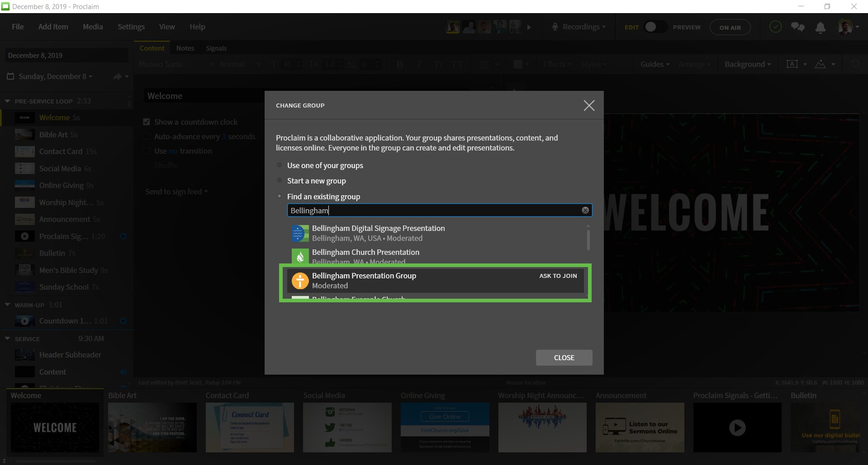The height and width of the screenshot is (465, 868).
Task: Open the Settings menu
Action: pos(131,27)
